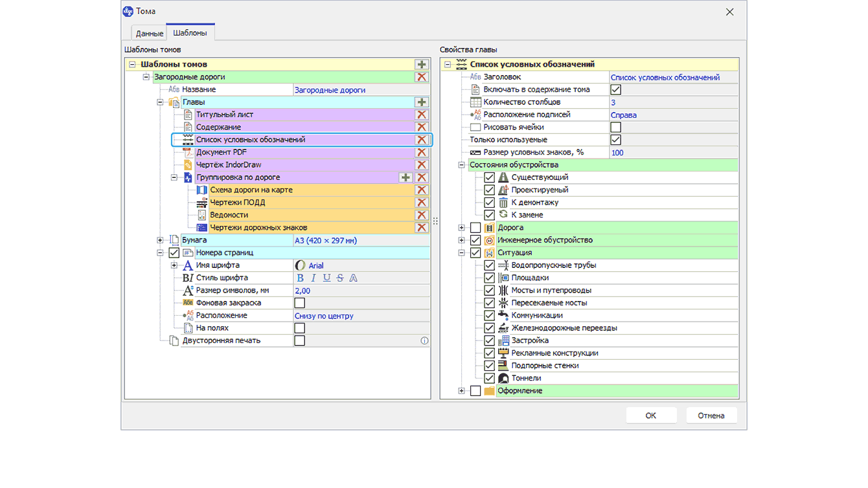Toggle italic font style icon
868x488 pixels.
click(x=314, y=278)
